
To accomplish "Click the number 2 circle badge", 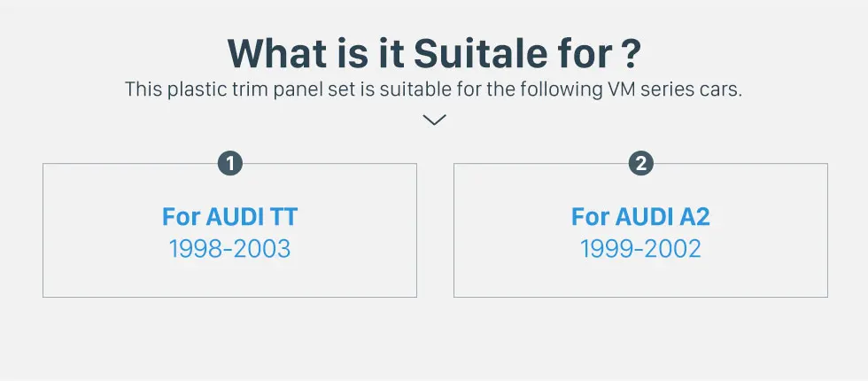I will [x=641, y=163].
